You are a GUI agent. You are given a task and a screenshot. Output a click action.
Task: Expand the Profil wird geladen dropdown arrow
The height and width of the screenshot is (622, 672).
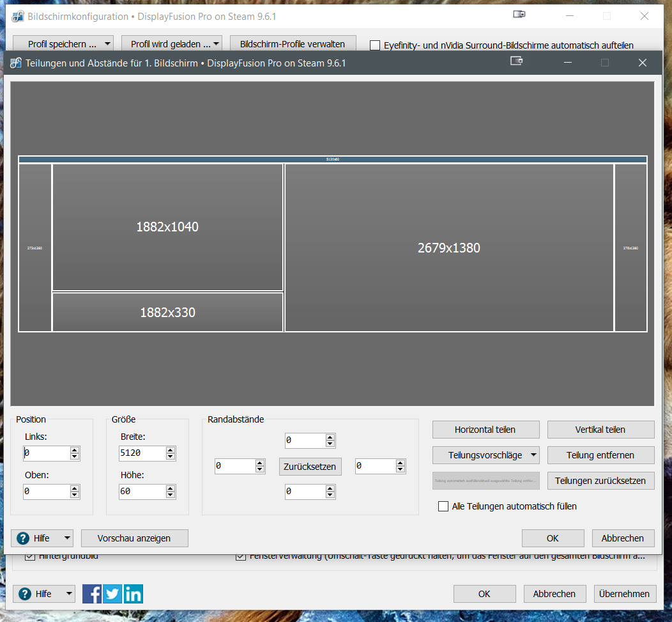(x=217, y=43)
